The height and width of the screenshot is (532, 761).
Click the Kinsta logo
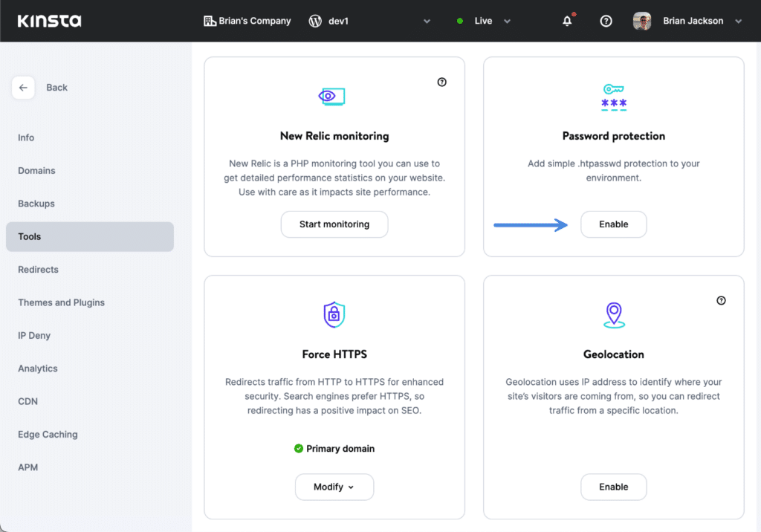[50, 21]
